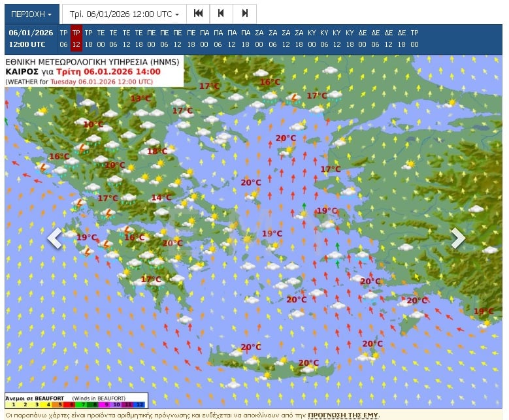This screenshot has width=509, height=420.
Task: Click the 16°C temperature label near Thrace
Action: pos(270,82)
